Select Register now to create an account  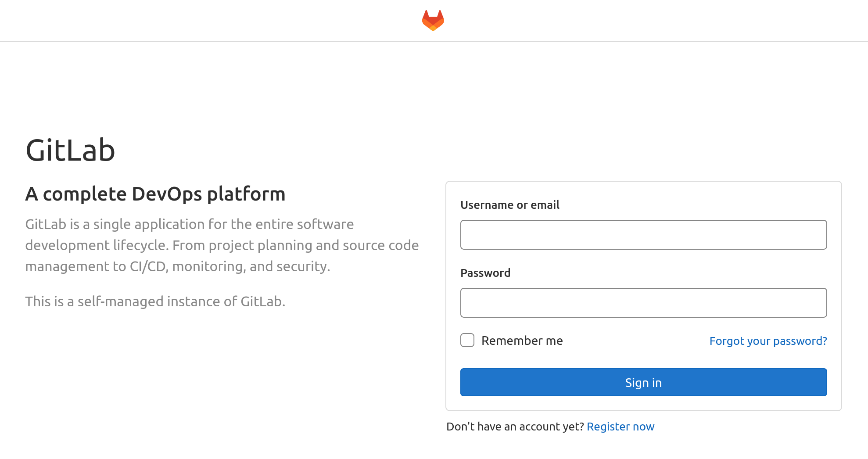[x=621, y=426]
